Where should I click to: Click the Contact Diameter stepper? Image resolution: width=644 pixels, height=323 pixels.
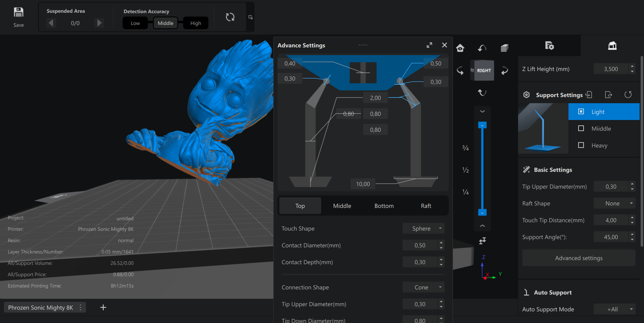point(441,245)
